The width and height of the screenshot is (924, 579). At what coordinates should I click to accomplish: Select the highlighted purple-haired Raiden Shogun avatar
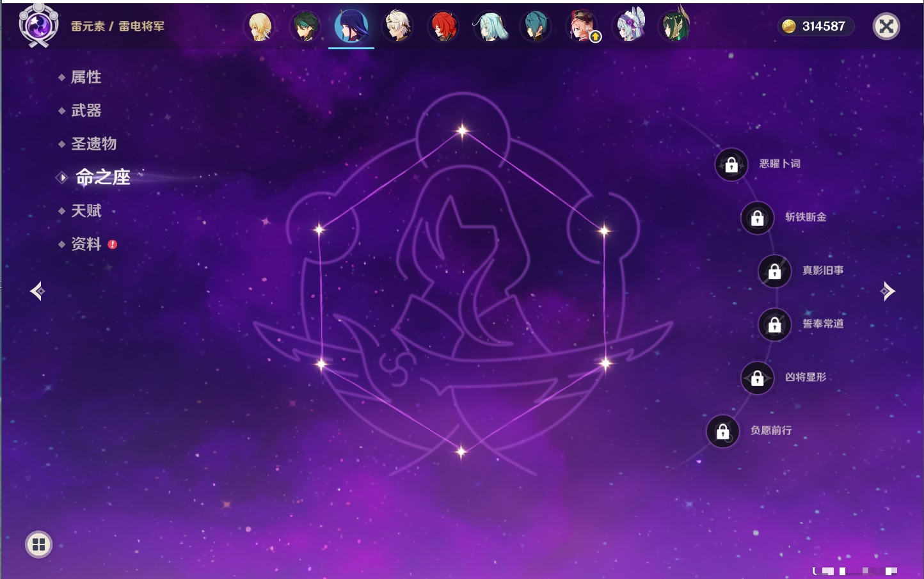point(351,27)
